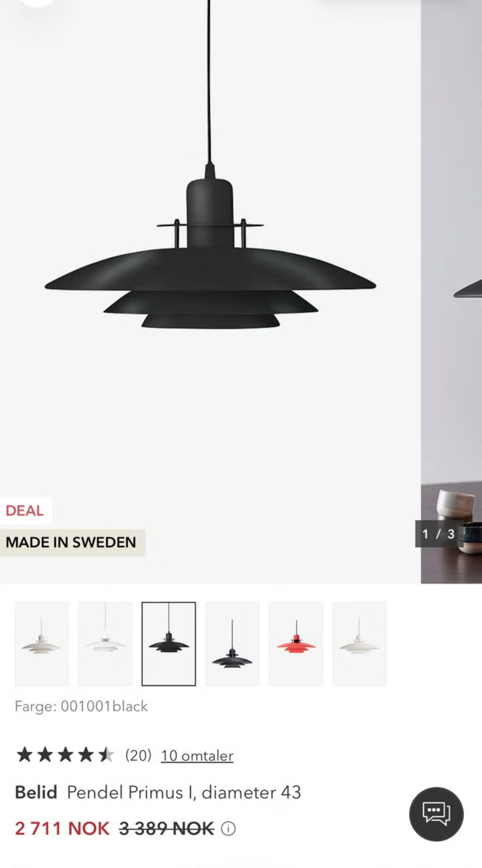The height and width of the screenshot is (868, 482).
Task: Select the outlined black lamp thumbnail
Action: coord(169,644)
